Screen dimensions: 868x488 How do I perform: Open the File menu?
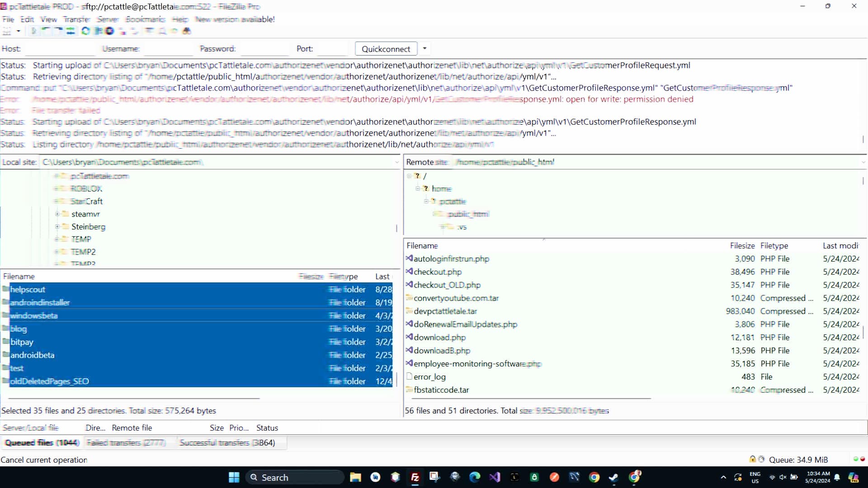(x=8, y=19)
